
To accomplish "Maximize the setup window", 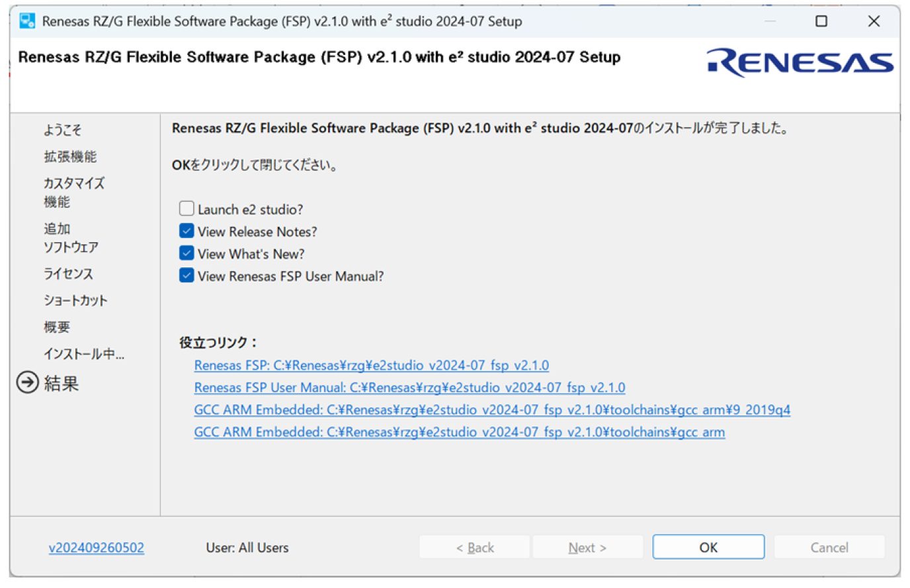I will (821, 21).
